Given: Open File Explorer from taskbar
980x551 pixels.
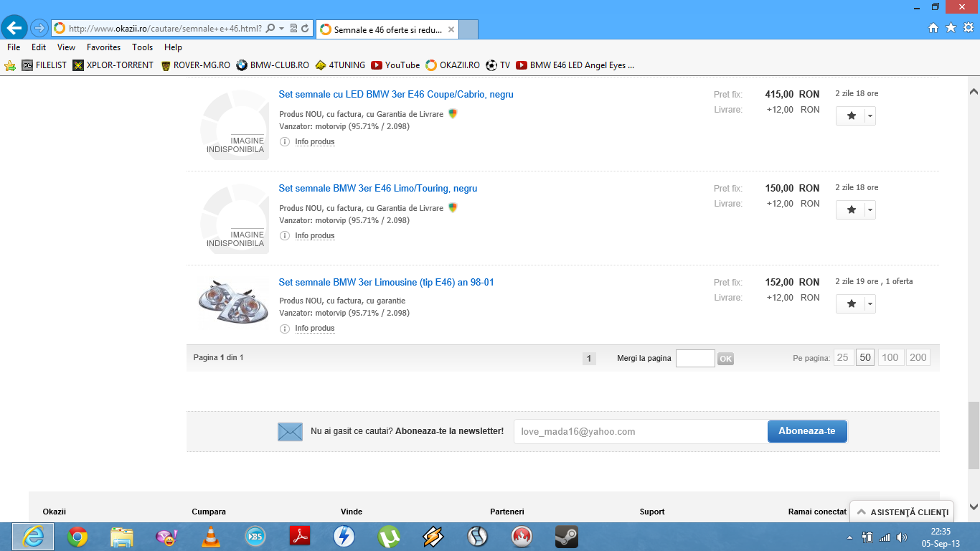Looking at the screenshot, I should point(122,537).
